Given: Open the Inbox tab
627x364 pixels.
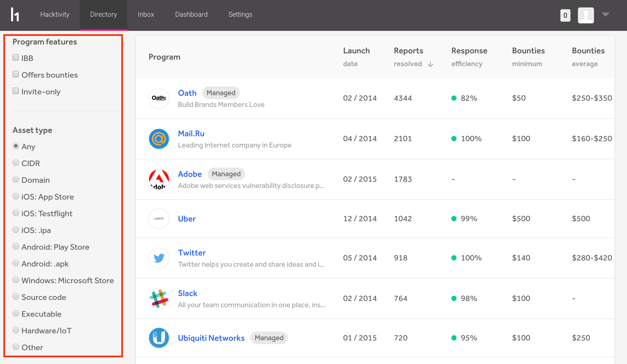Looking at the screenshot, I should pyautogui.click(x=146, y=15).
